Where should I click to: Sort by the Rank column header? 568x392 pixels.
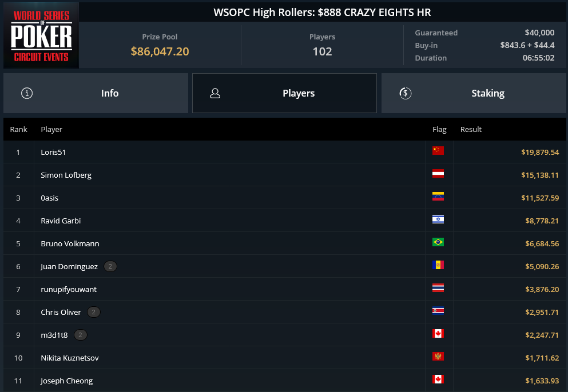click(x=19, y=130)
